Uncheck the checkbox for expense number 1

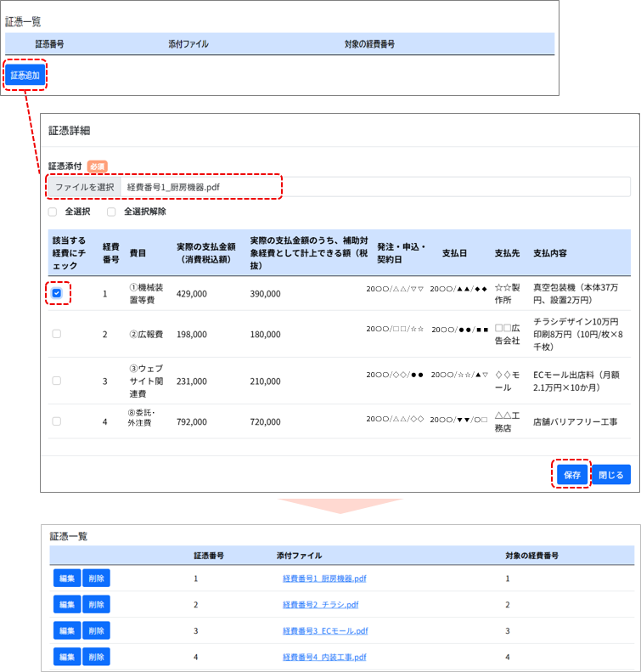56,293
